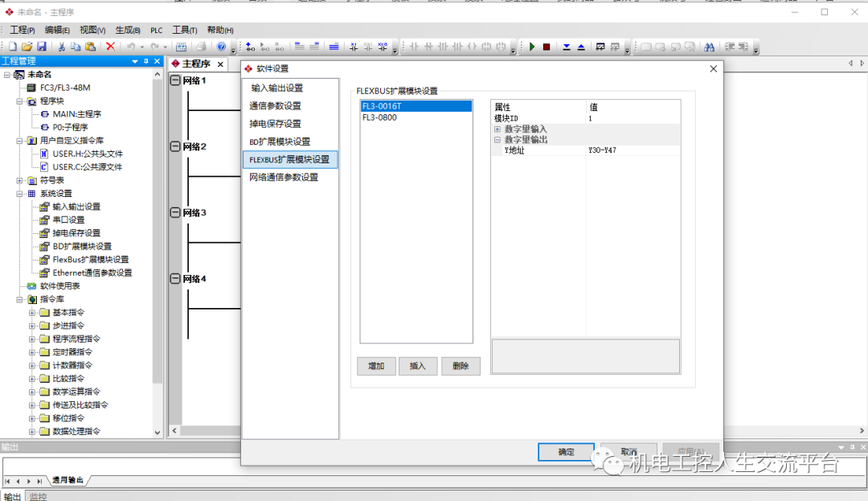Switch to the 主程序 editor tab

(x=197, y=64)
